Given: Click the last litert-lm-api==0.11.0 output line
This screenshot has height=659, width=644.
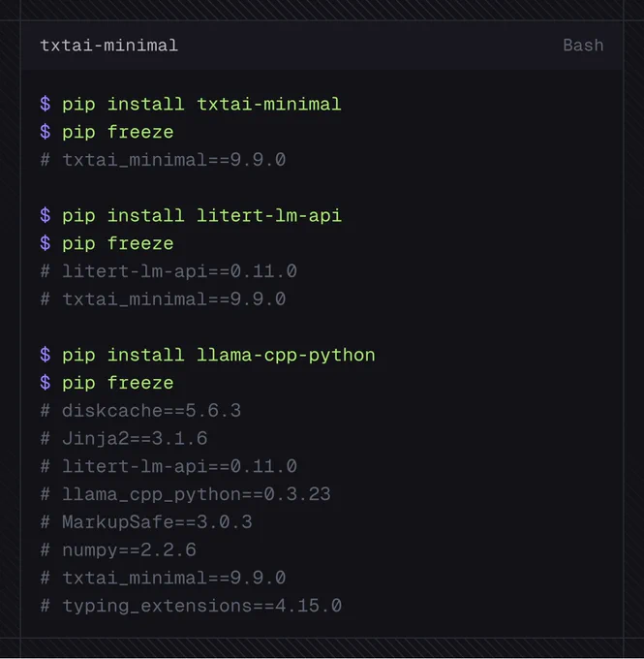Looking at the screenshot, I should click(x=169, y=466).
